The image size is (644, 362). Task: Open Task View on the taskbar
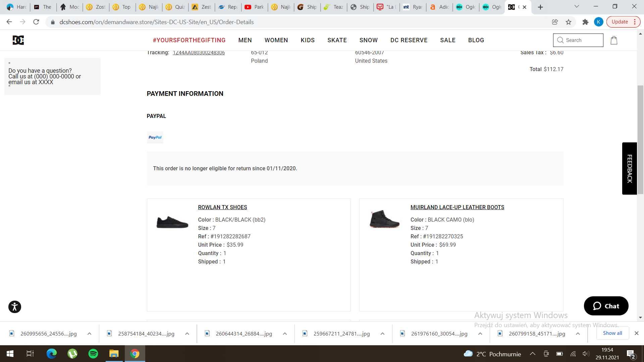tap(30, 354)
